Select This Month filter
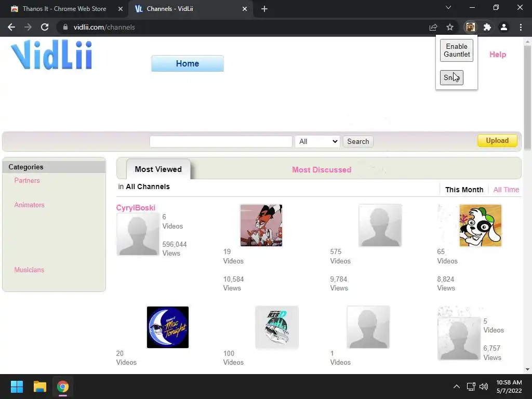 (464, 190)
